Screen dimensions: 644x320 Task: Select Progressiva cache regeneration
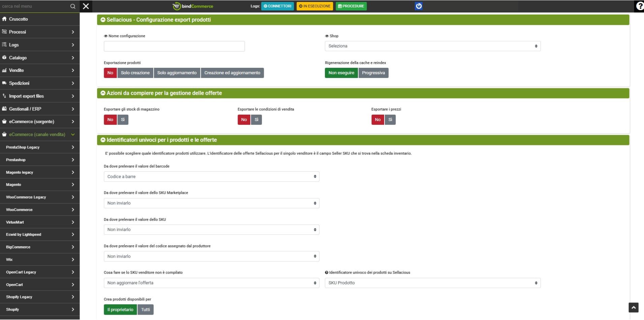[373, 73]
